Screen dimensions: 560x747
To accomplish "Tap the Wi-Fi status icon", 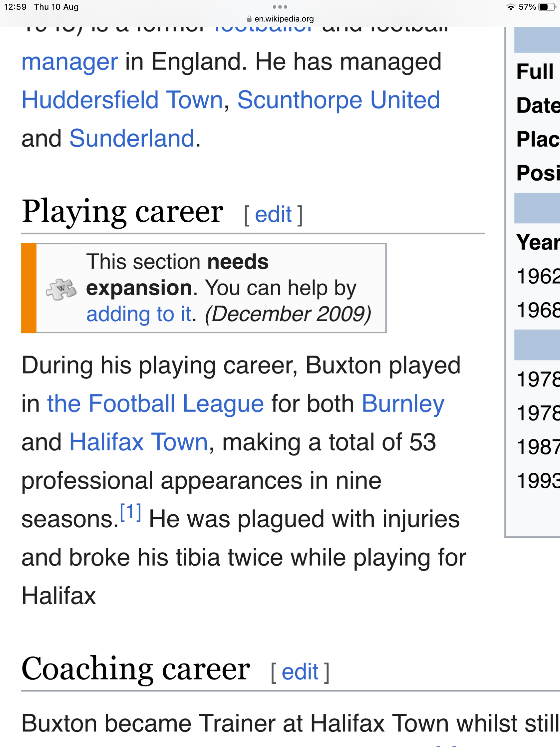I will point(510,7).
